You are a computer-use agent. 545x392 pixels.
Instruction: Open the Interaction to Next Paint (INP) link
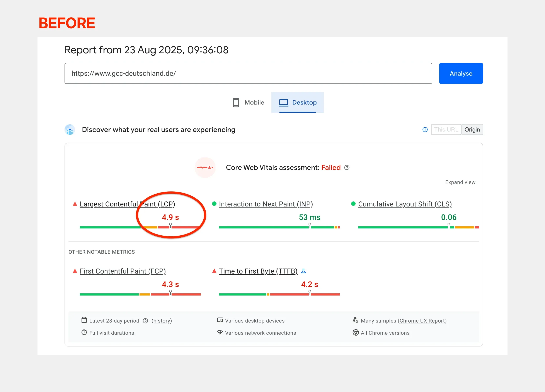[x=266, y=204]
